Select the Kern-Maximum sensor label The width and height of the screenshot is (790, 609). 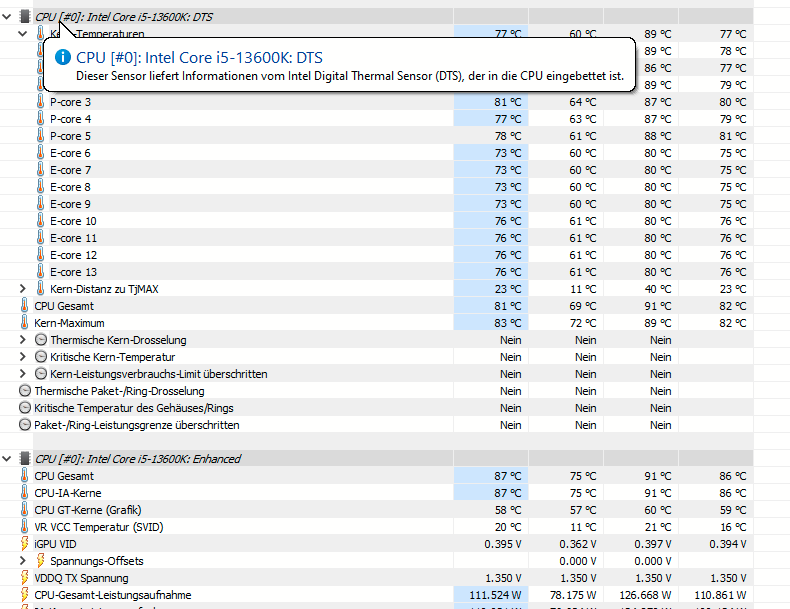(70, 323)
